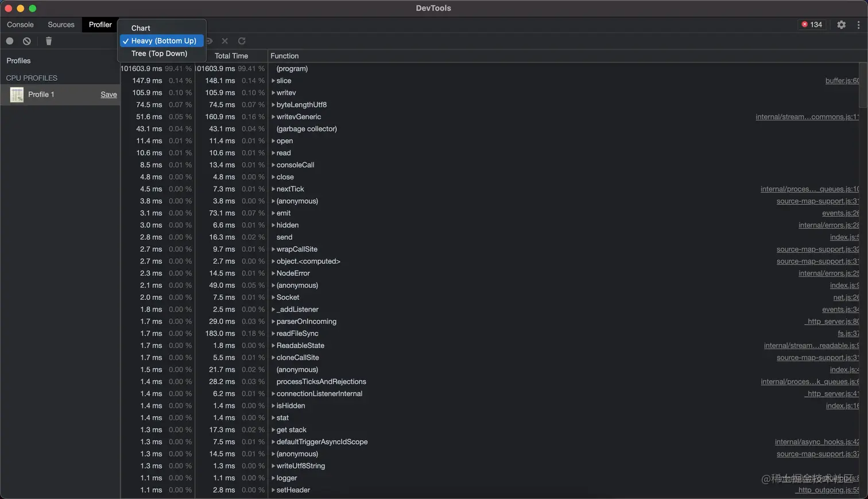Choose Heavy (Bottom Up) view option
The height and width of the screenshot is (499, 868).
pos(162,41)
